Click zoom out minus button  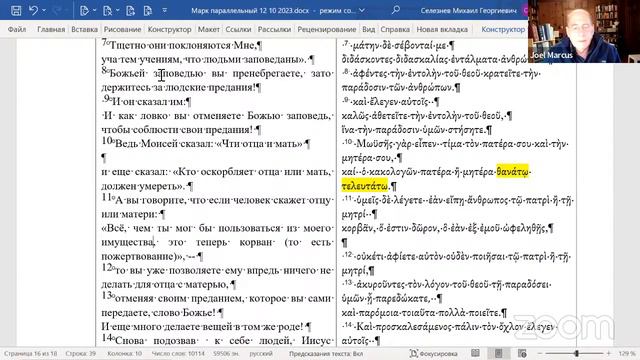point(540,353)
